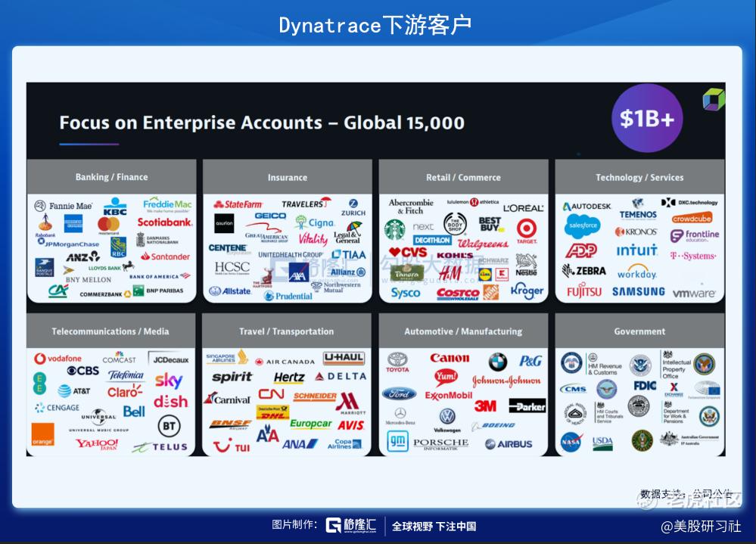The width and height of the screenshot is (756, 544).
Task: Click the PORSCHE wordmark
Action: point(440,443)
